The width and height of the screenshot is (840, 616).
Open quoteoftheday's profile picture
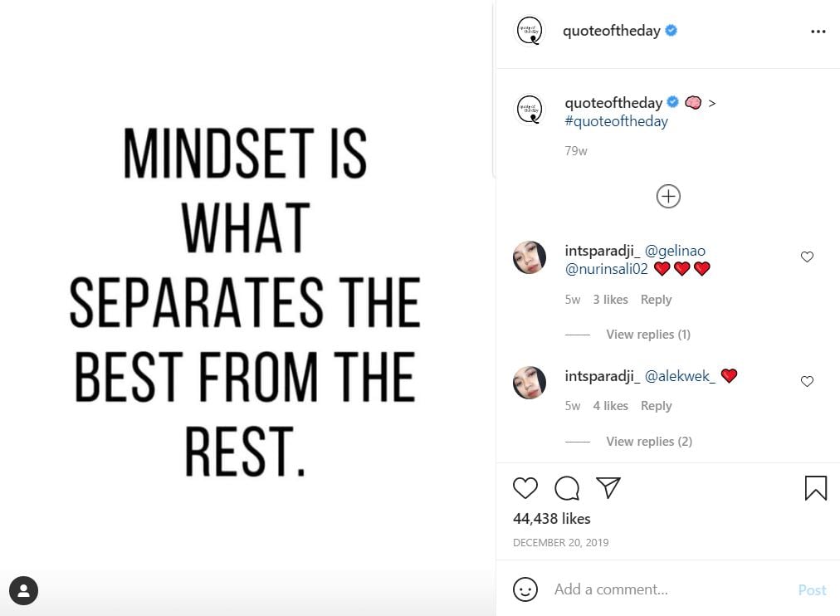(x=530, y=30)
